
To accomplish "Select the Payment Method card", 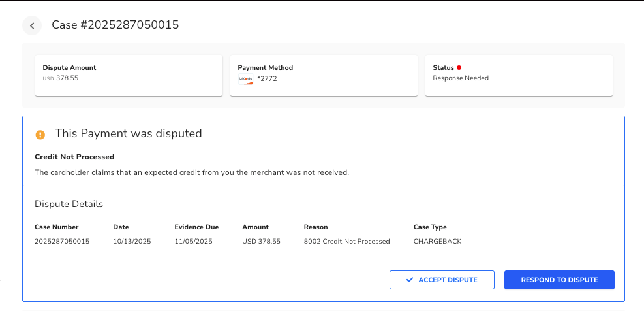I will [x=324, y=75].
